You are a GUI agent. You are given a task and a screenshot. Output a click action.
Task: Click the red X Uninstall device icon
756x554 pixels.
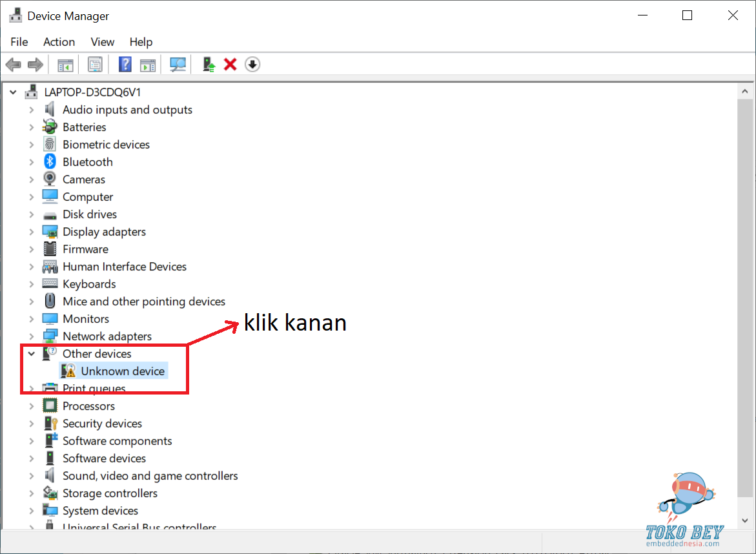click(230, 65)
